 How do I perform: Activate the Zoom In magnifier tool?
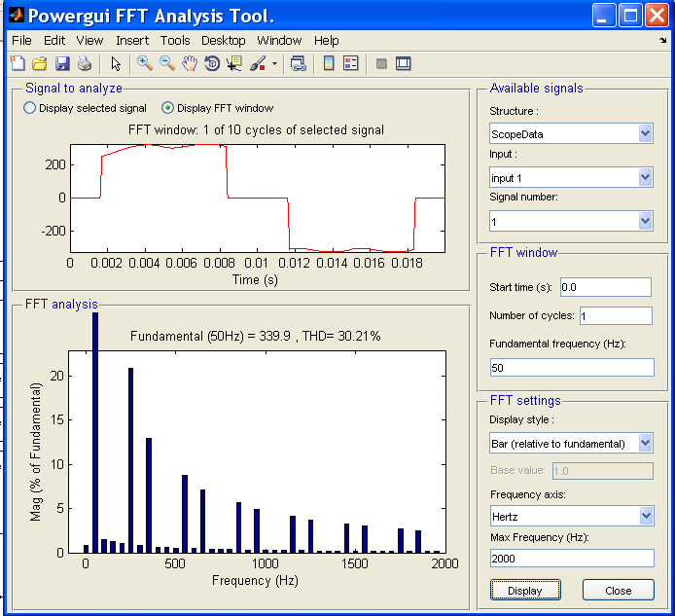[x=145, y=64]
